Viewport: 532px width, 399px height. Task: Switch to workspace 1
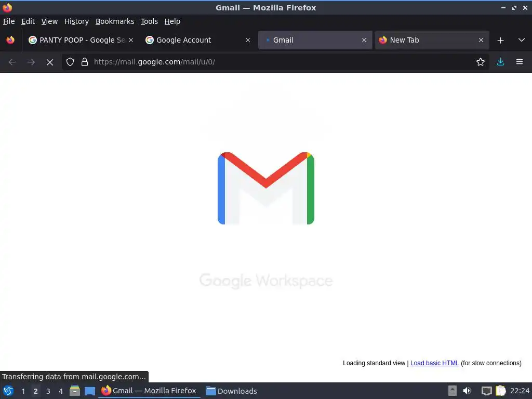coord(23,391)
